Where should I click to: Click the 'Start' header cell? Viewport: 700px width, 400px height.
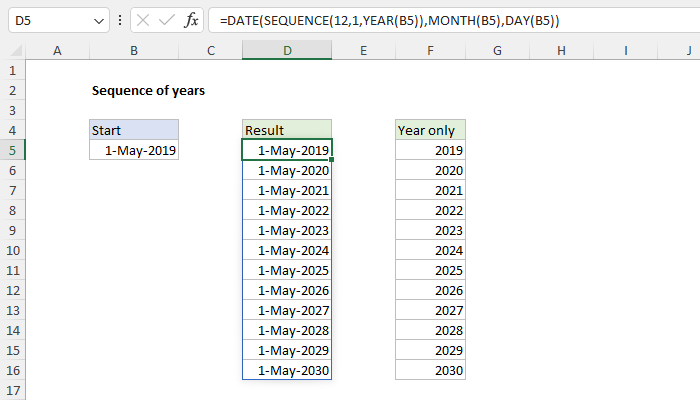[x=134, y=130]
